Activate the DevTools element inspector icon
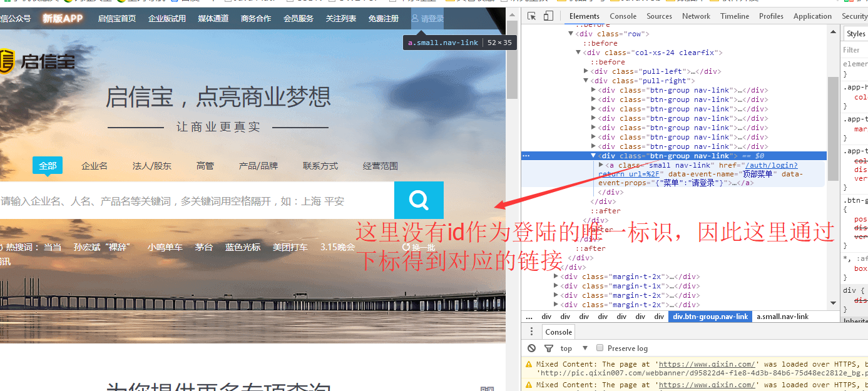This screenshot has width=868, height=391. click(531, 16)
